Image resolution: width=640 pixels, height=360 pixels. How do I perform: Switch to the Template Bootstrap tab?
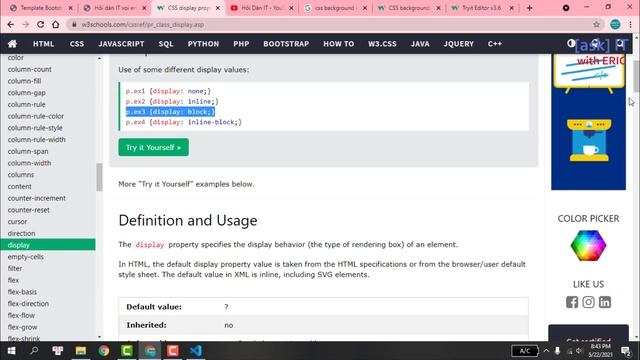(x=41, y=8)
